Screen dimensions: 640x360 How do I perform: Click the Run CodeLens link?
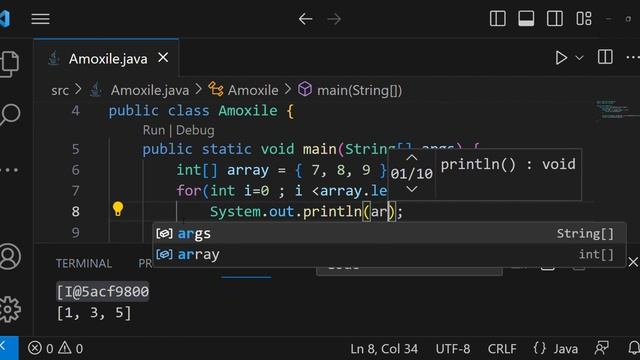pos(154,130)
